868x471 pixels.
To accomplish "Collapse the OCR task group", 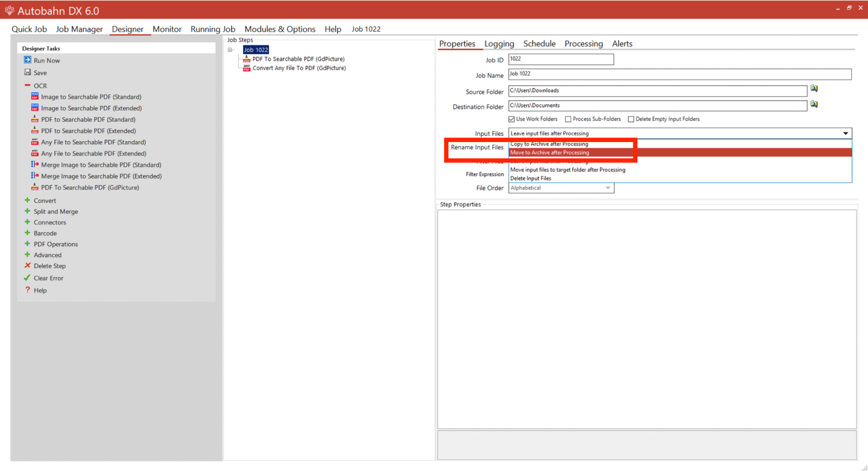I will click(x=27, y=86).
